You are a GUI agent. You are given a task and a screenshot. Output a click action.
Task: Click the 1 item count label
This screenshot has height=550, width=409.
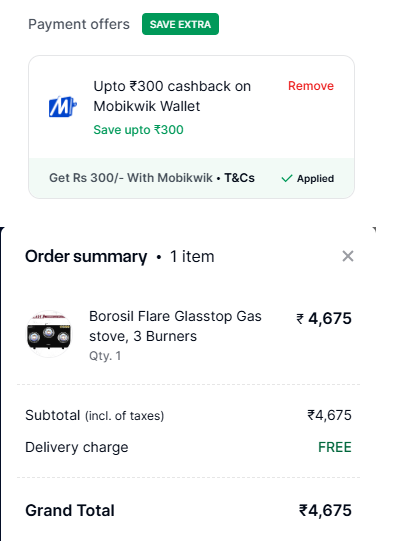pyautogui.click(x=192, y=256)
